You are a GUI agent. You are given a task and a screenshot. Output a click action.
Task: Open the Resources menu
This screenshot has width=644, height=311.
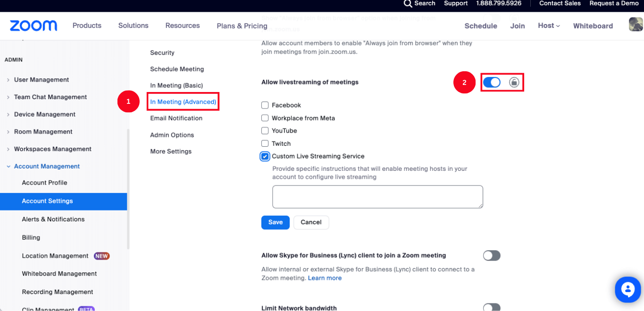183,25
